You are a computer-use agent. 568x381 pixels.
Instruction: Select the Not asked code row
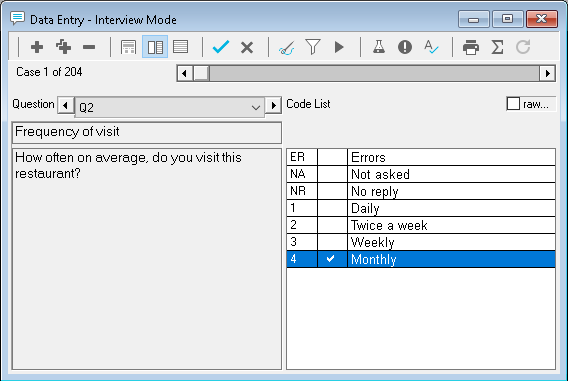click(x=421, y=174)
